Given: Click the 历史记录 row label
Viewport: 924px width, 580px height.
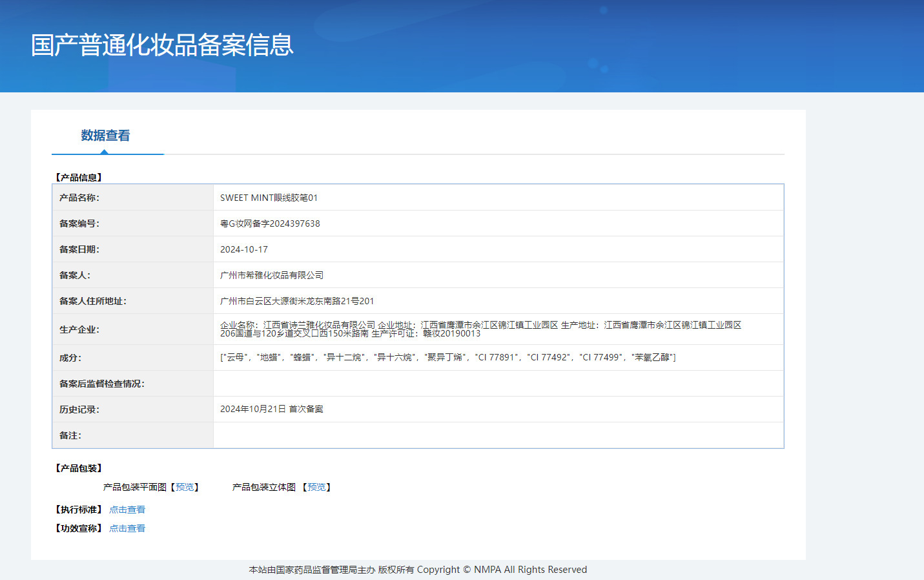Looking at the screenshot, I should (79, 409).
